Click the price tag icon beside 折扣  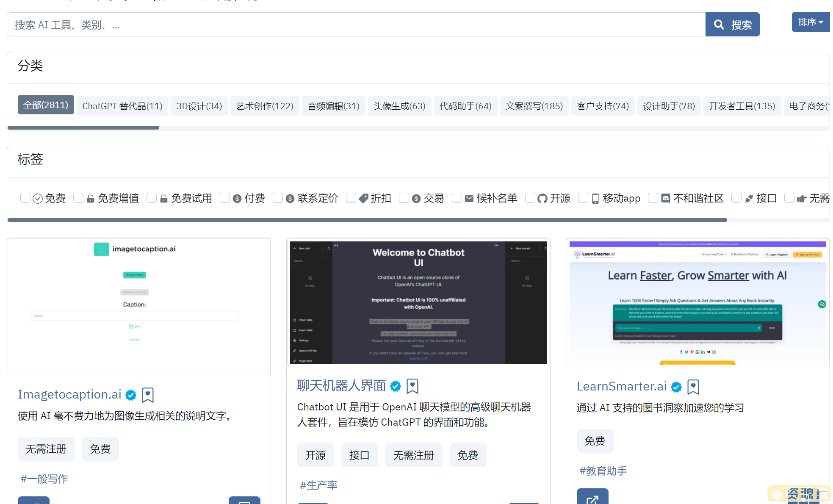tap(363, 199)
